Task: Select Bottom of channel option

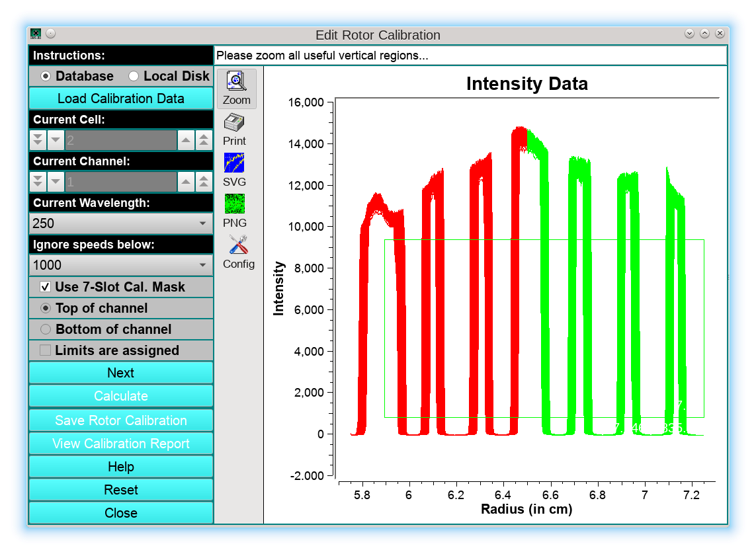Action: [x=46, y=329]
